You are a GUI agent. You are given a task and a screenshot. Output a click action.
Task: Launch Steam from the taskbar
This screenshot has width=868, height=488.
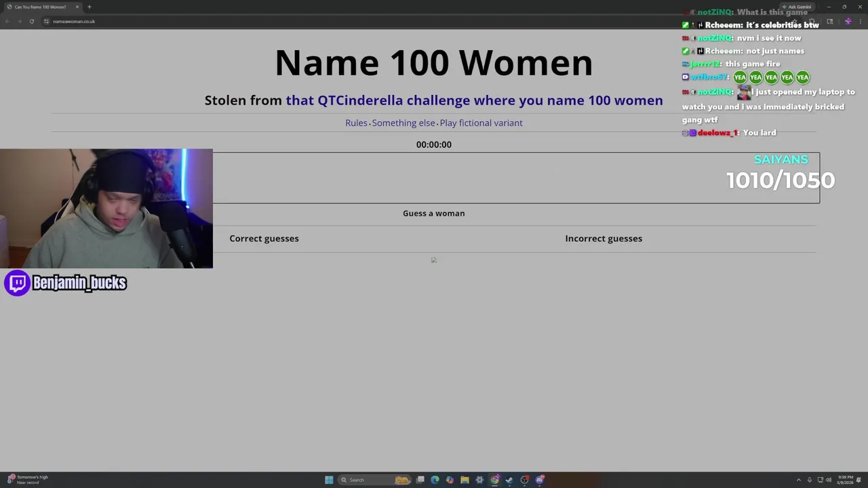pos(509,480)
